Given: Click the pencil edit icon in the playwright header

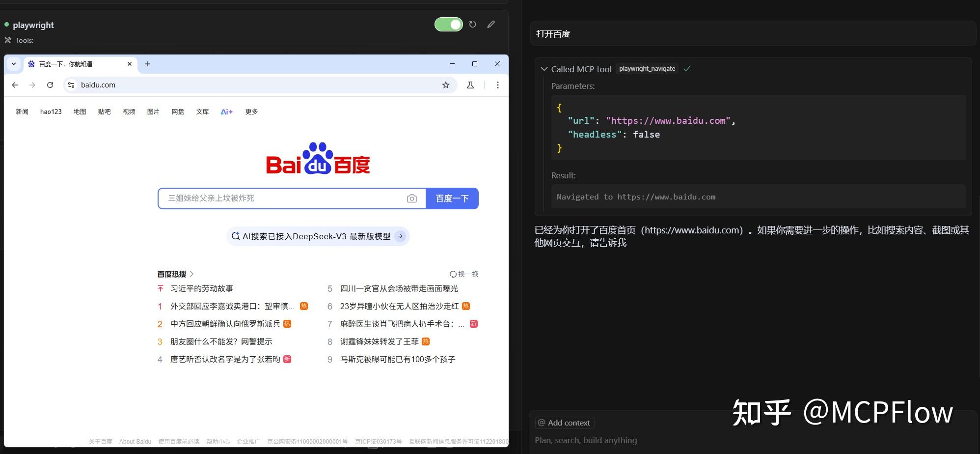Looking at the screenshot, I should pyautogui.click(x=491, y=24).
